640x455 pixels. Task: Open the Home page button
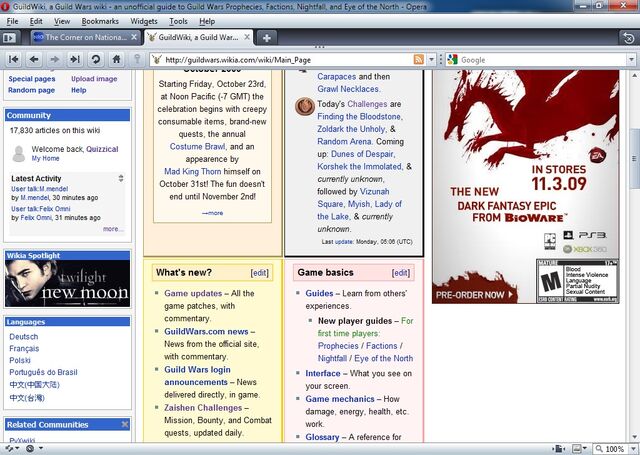pos(116,60)
